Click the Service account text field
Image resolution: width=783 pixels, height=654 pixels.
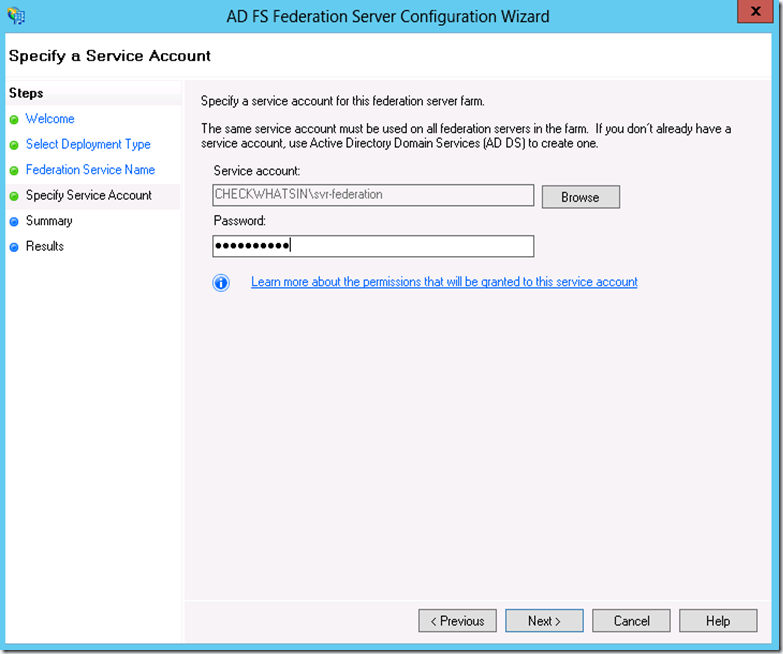(373, 195)
